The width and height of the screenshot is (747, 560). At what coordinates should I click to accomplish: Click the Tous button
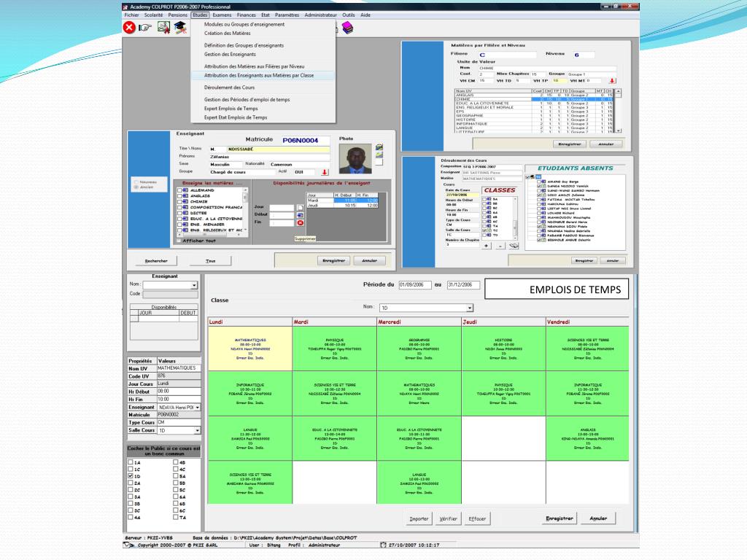click(x=211, y=261)
